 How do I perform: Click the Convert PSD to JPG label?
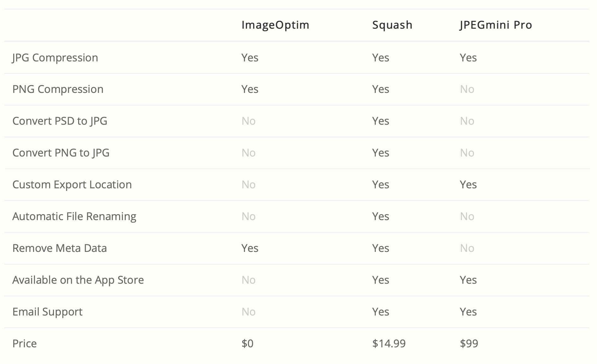click(x=60, y=121)
